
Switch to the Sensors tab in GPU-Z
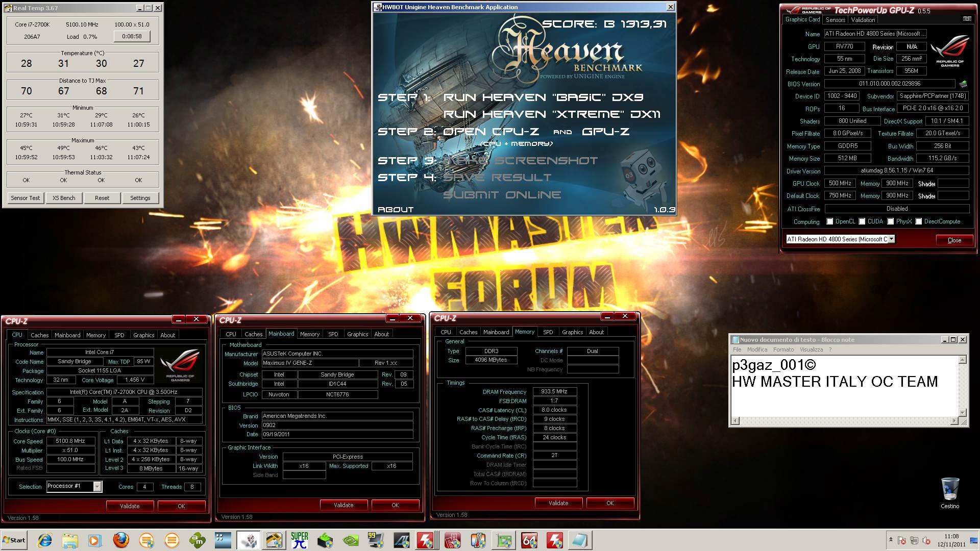tap(836, 20)
